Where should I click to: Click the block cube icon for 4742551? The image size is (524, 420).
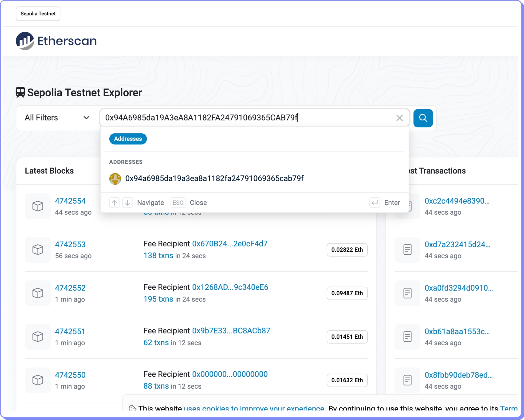pyautogui.click(x=38, y=337)
